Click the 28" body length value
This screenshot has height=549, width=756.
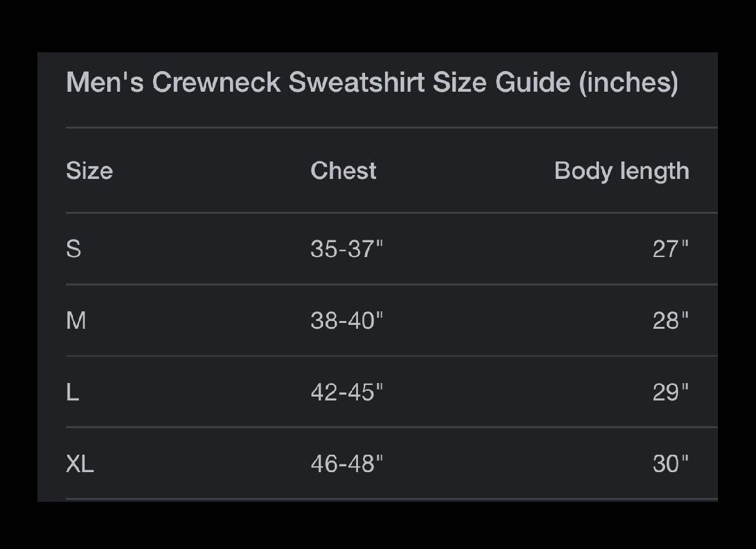coord(671,320)
